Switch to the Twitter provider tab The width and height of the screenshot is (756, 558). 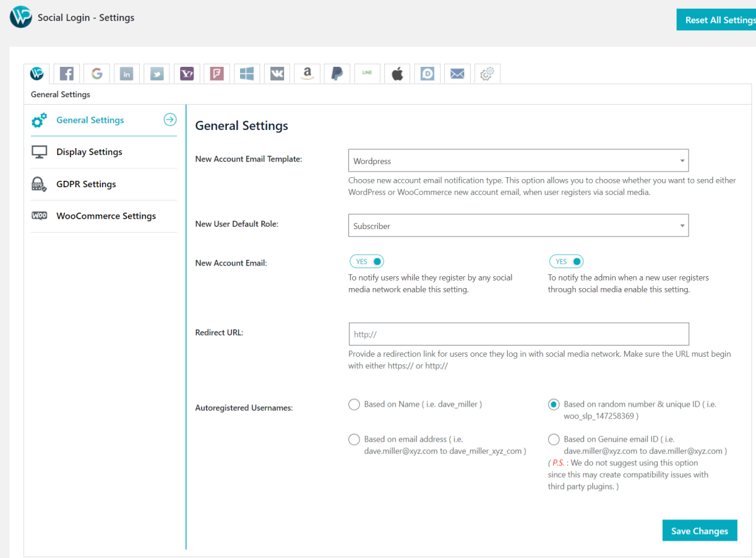click(x=157, y=74)
